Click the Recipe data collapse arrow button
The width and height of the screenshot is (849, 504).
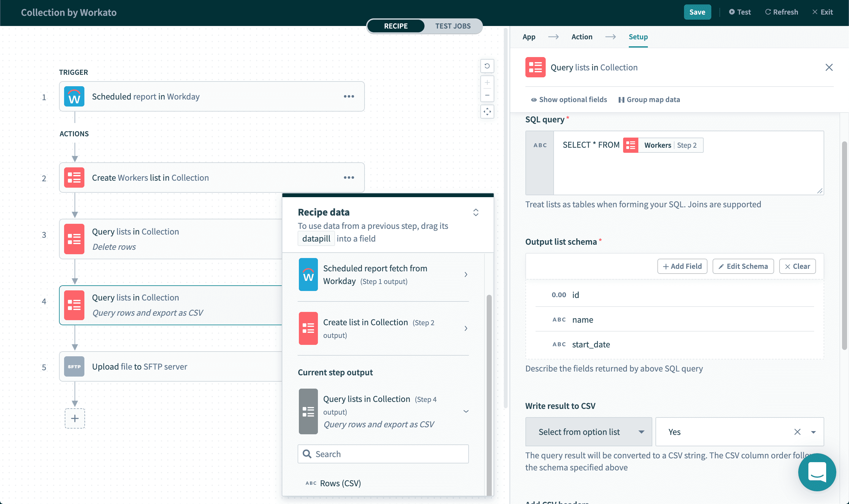[476, 212]
